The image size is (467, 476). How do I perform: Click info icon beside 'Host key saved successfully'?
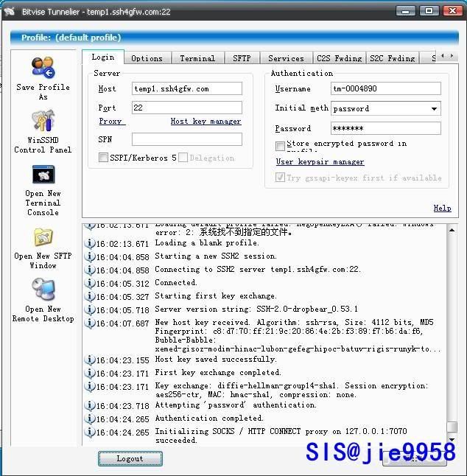coord(90,360)
